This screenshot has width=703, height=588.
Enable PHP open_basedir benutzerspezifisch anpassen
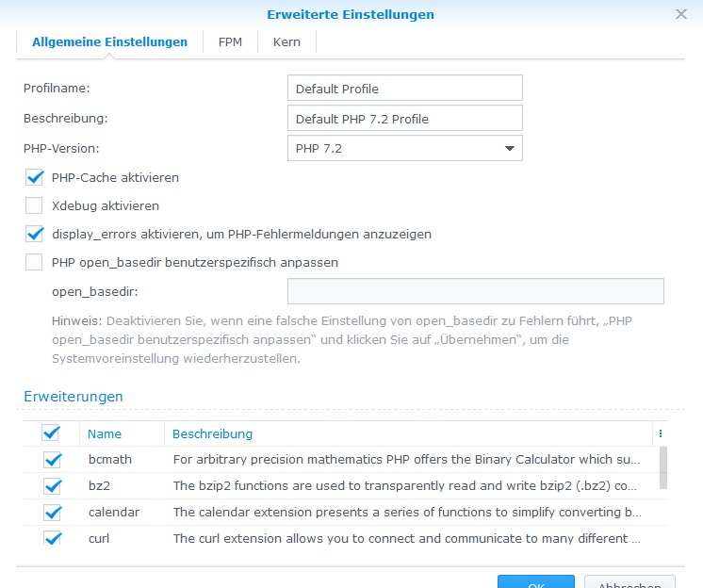[x=35, y=262]
